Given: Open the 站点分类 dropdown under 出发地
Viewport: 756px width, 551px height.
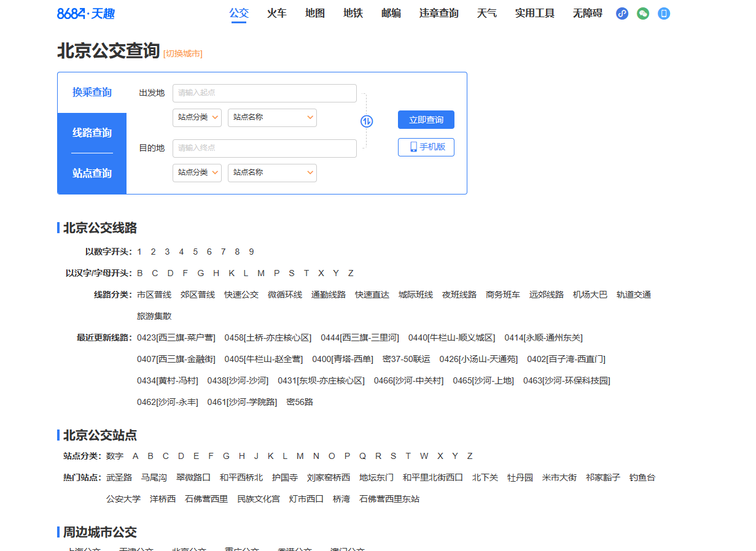Looking at the screenshot, I should pos(197,118).
